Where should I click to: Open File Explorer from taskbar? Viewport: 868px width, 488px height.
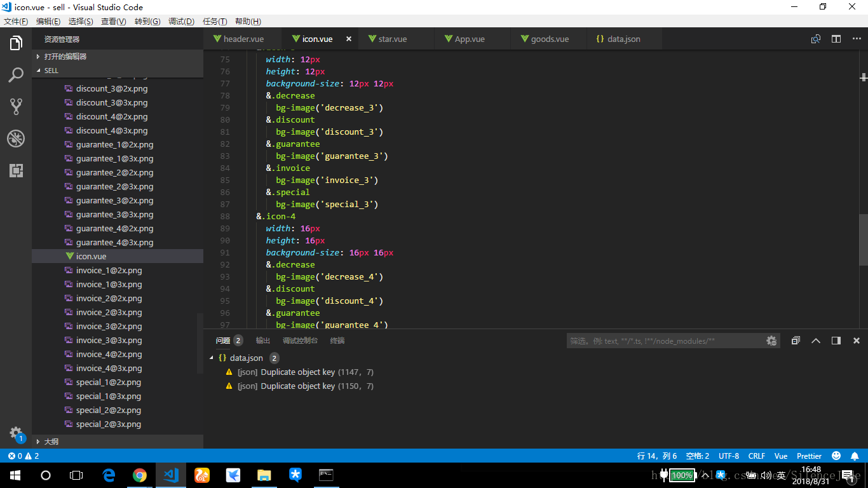tap(264, 475)
